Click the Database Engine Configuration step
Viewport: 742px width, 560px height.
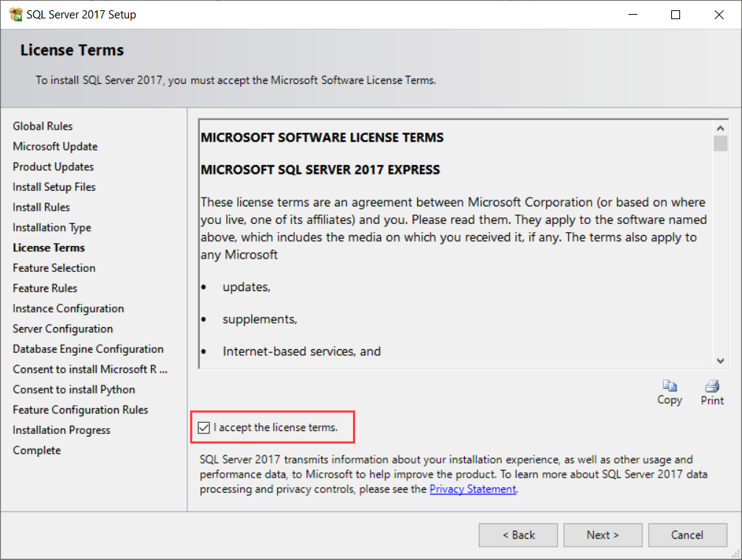(x=88, y=349)
